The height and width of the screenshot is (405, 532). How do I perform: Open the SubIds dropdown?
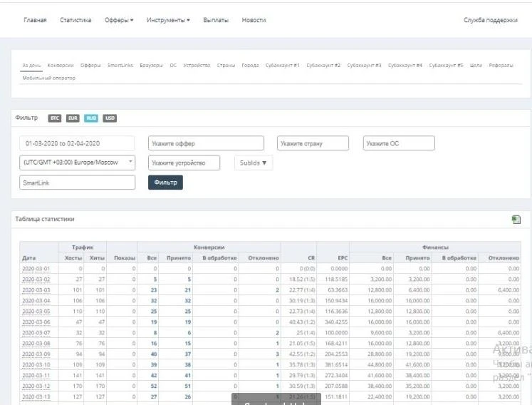253,163
